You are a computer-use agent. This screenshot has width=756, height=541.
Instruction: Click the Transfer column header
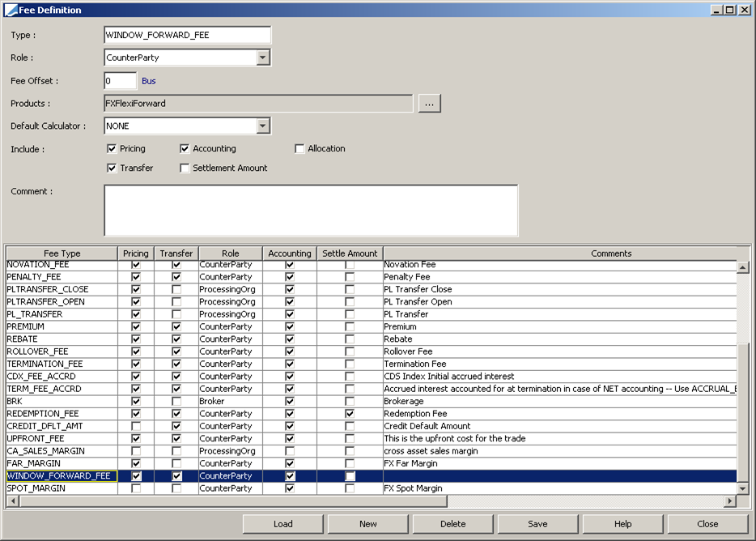[x=176, y=253]
